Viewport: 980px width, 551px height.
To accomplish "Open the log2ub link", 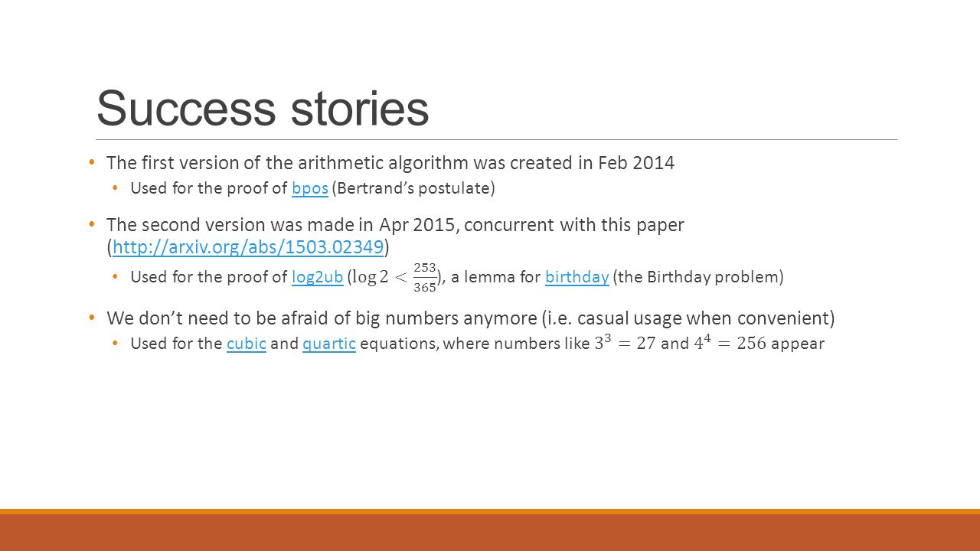I will click(317, 277).
